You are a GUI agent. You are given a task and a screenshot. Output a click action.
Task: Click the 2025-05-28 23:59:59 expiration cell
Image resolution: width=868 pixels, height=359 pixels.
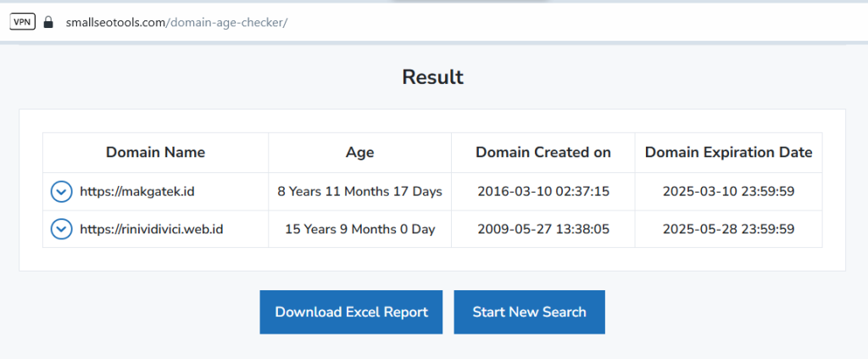click(728, 229)
